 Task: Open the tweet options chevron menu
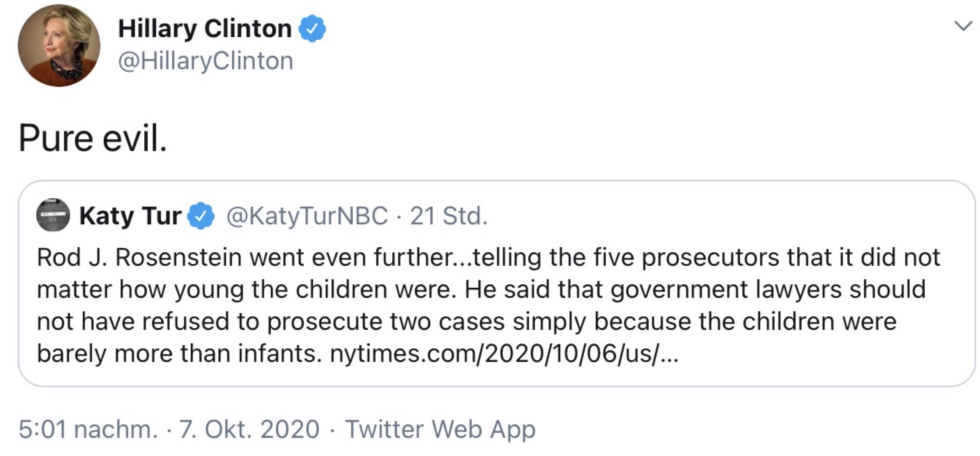click(x=963, y=27)
